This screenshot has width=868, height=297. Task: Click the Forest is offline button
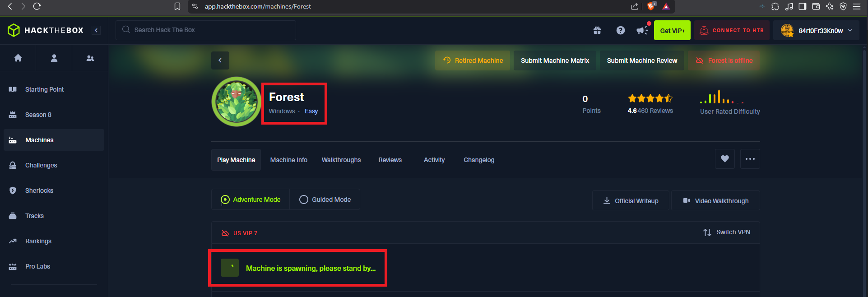[x=724, y=60]
